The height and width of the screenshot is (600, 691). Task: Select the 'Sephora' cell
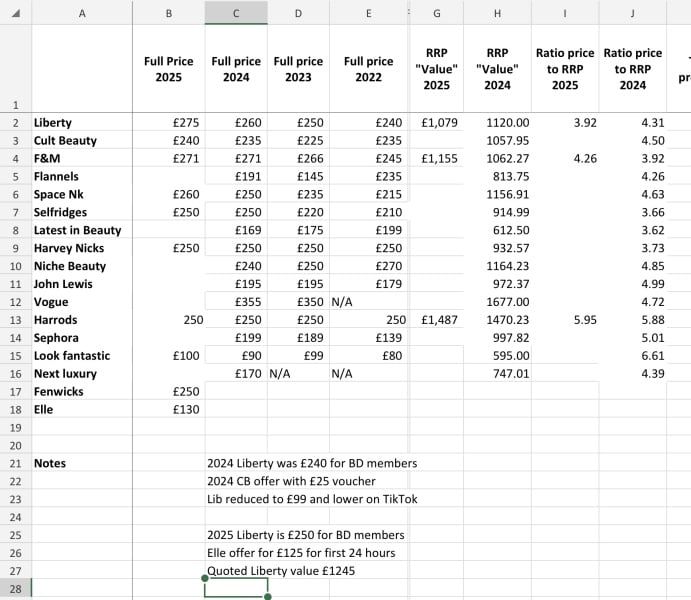click(82, 338)
